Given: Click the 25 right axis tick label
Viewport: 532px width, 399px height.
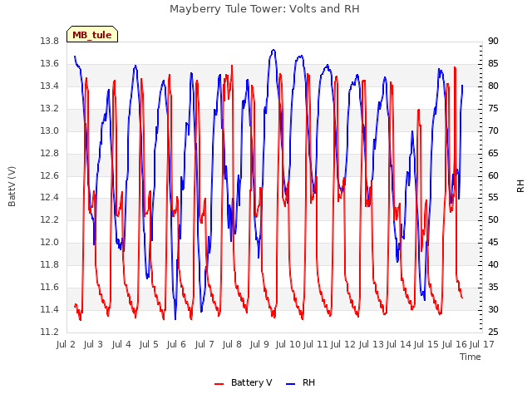Looking at the screenshot, I should click(x=493, y=332).
